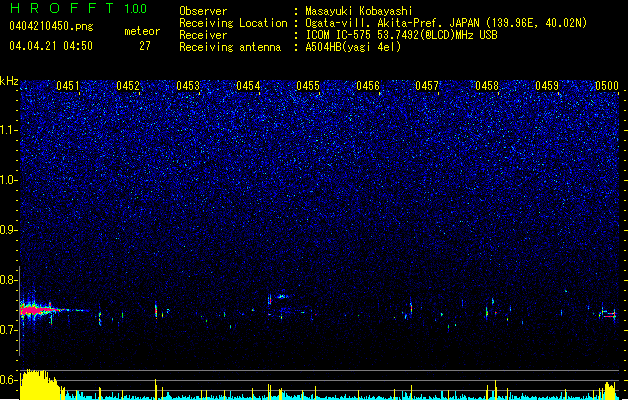The width and height of the screenshot is (629, 400).
Task: Click the word meteor above the count
Action: coord(142,31)
